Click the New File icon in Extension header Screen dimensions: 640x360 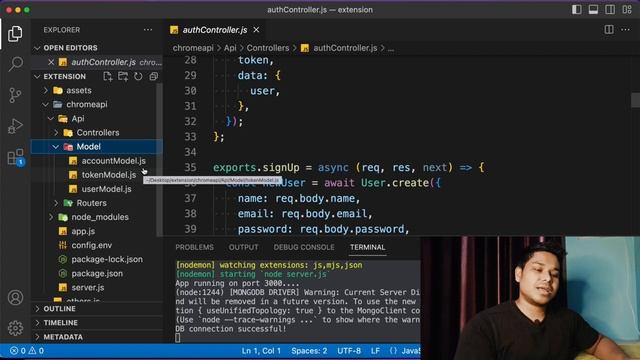[107, 76]
